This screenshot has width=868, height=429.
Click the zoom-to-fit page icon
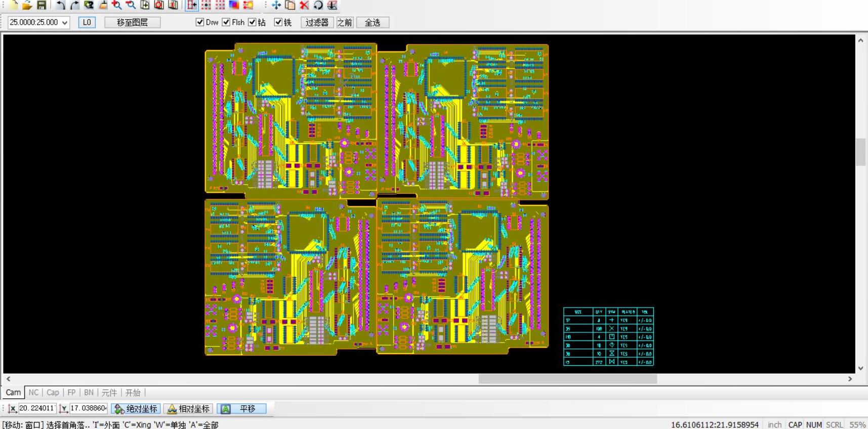point(145,5)
